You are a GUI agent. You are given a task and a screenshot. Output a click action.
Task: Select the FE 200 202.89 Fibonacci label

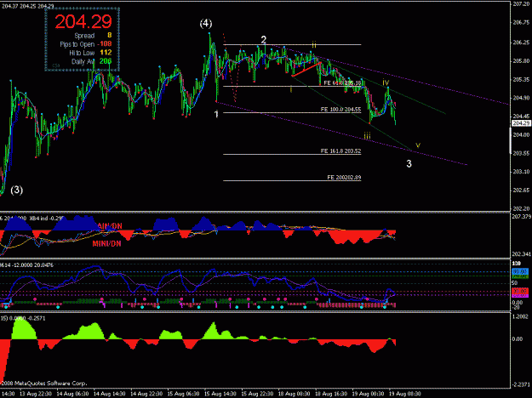pyautogui.click(x=344, y=177)
